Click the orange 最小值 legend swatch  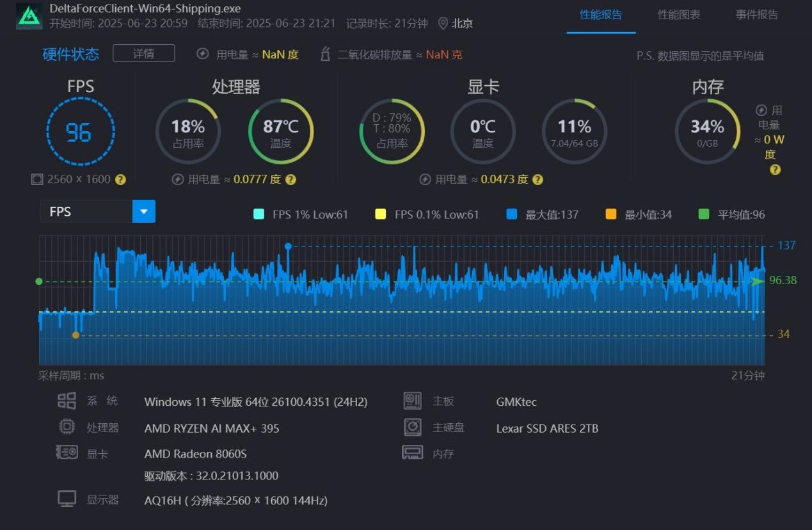611,214
